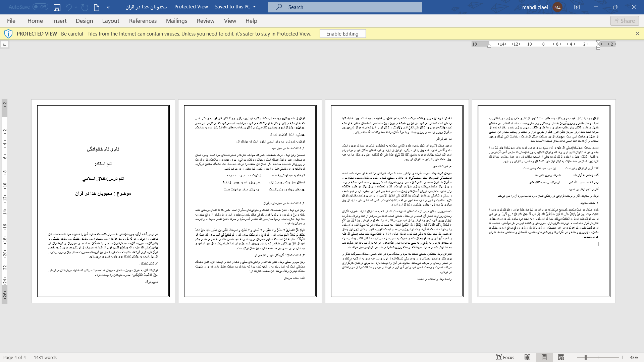Click the zoom slider handle
The width and height of the screenshot is (644, 362).
pyautogui.click(x=586, y=357)
